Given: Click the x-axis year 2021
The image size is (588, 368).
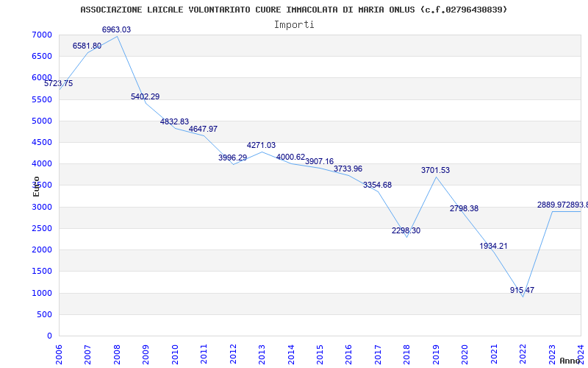Looking at the screenshot, I should (x=494, y=354).
